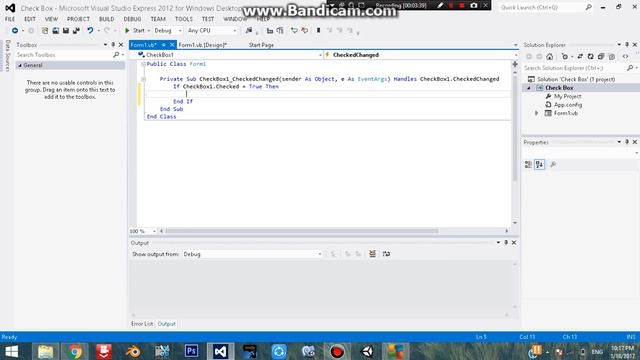Select Solution 'Check Box' root node
Viewport: 640px width, 360px height.
coord(576,79)
